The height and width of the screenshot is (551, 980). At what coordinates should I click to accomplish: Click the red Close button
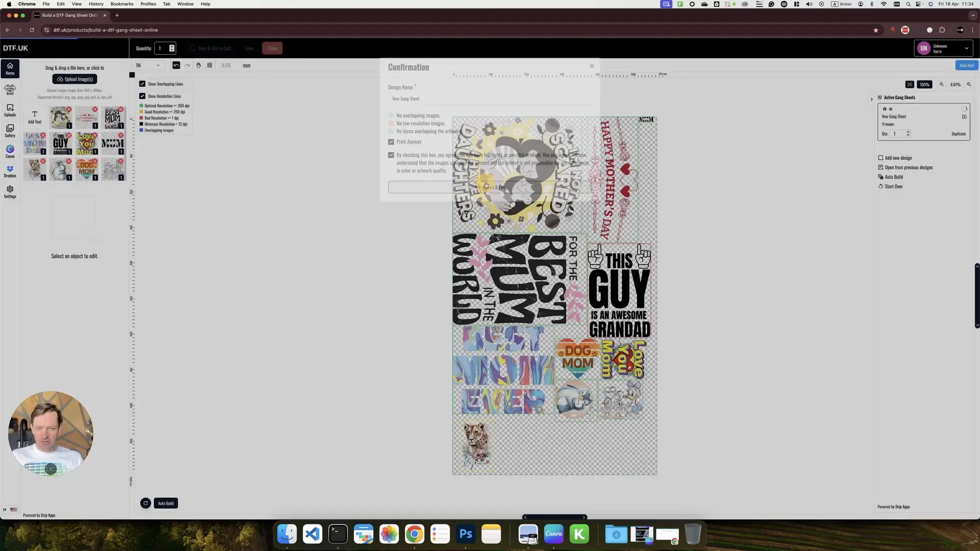click(x=272, y=48)
